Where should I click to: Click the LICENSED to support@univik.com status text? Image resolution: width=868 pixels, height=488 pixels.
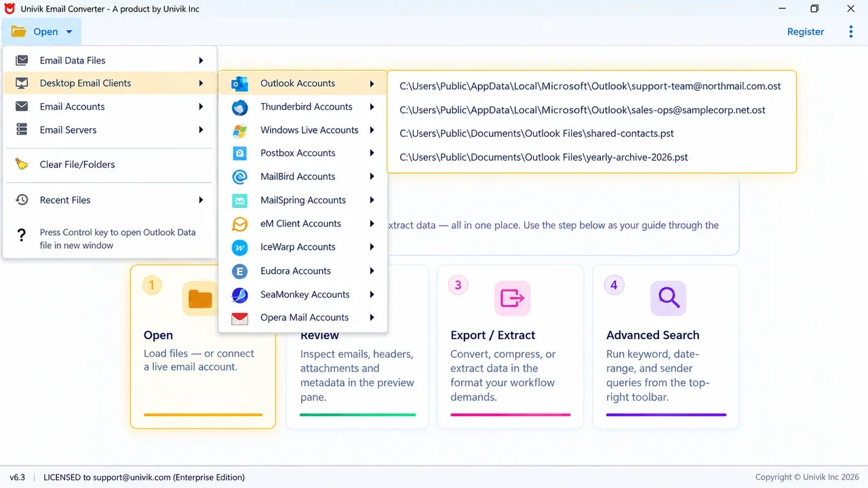[144, 477]
